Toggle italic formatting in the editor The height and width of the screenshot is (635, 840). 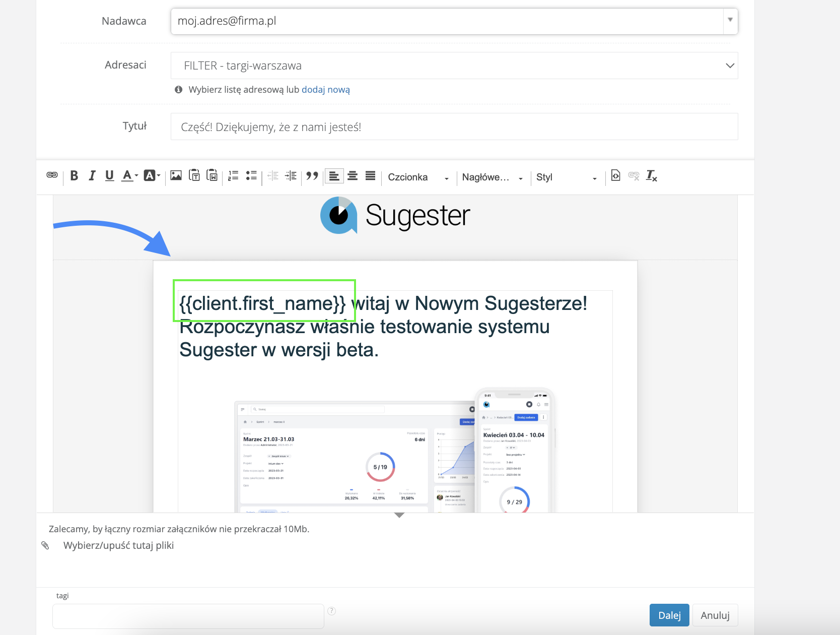click(x=92, y=175)
